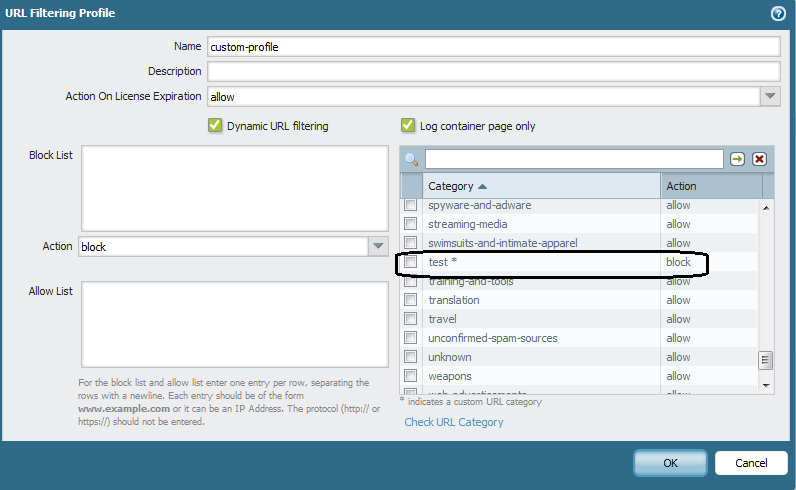Click the help question mark icon
The width and height of the screenshot is (796, 490).
pyautogui.click(x=778, y=14)
